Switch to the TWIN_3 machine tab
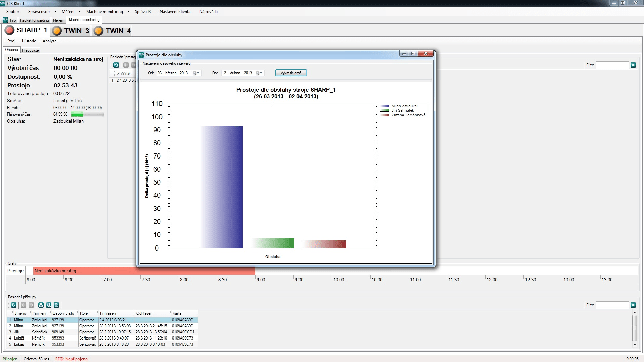This screenshot has height=362, width=644. [x=71, y=31]
